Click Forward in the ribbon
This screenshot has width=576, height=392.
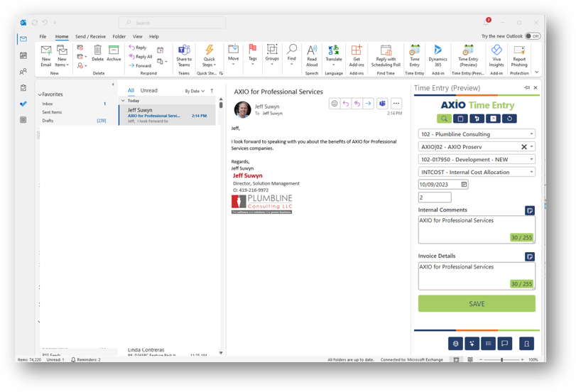tap(140, 65)
